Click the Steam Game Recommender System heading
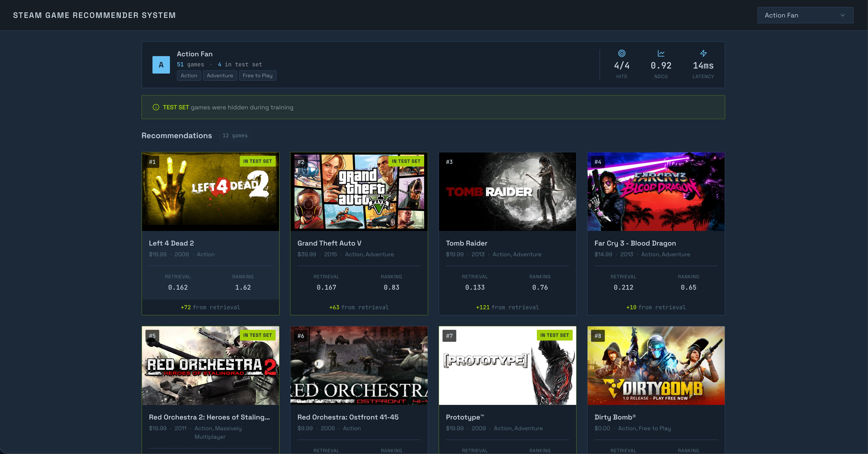 pos(94,15)
